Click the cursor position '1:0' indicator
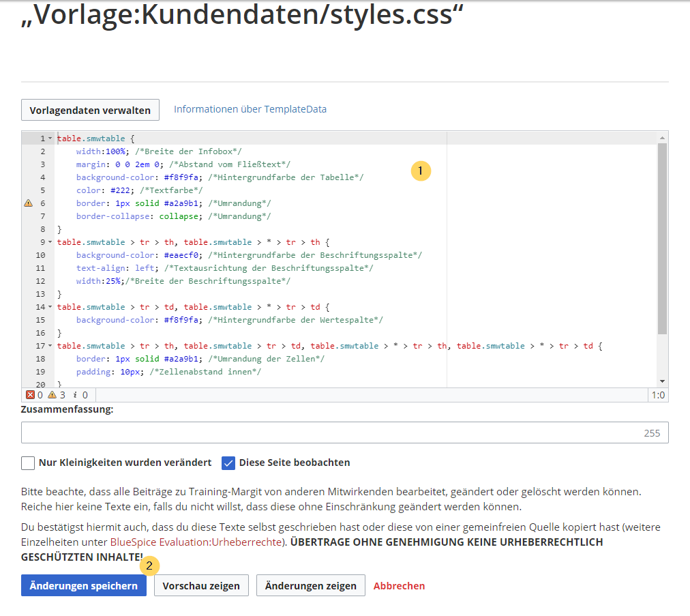The height and width of the screenshot is (616, 690). (658, 395)
